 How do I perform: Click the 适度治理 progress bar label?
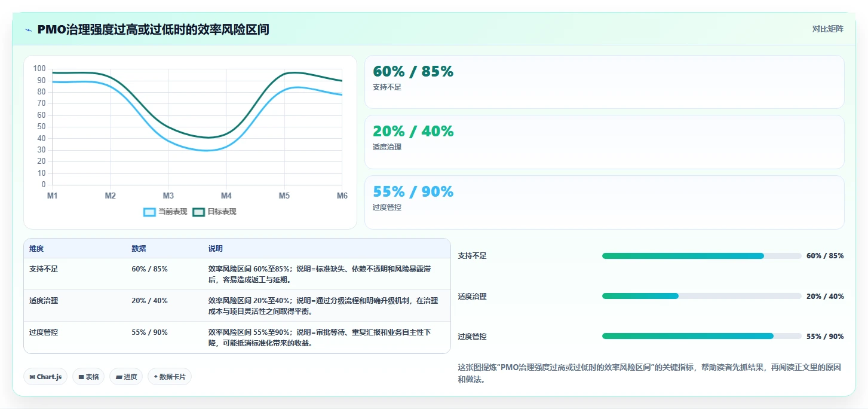pyautogui.click(x=473, y=296)
